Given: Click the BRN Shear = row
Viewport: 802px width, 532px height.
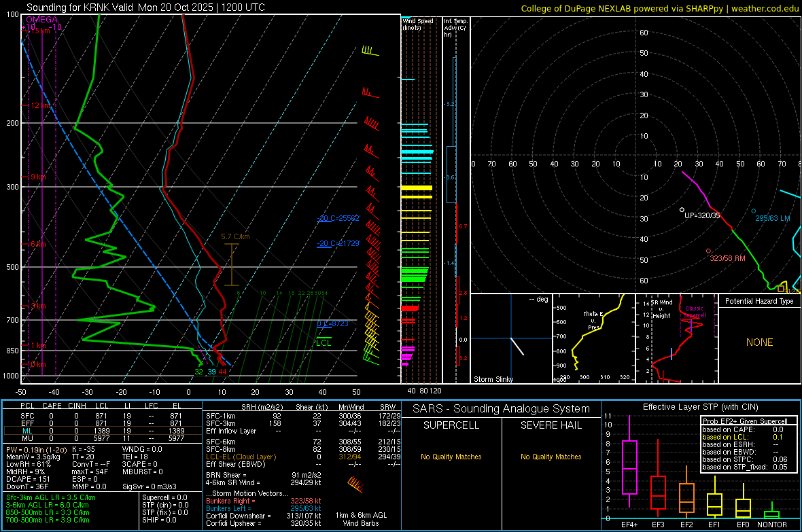Looking at the screenshot, I should [x=264, y=475].
